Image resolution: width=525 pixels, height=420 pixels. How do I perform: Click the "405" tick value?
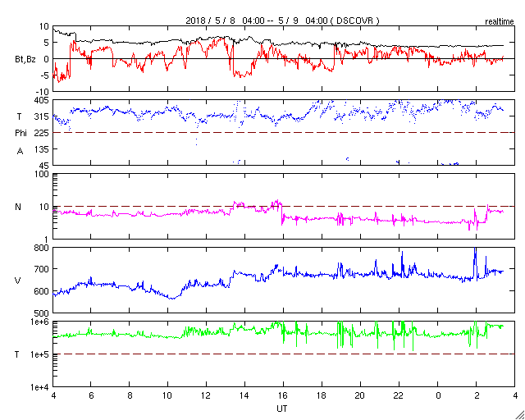coord(42,100)
